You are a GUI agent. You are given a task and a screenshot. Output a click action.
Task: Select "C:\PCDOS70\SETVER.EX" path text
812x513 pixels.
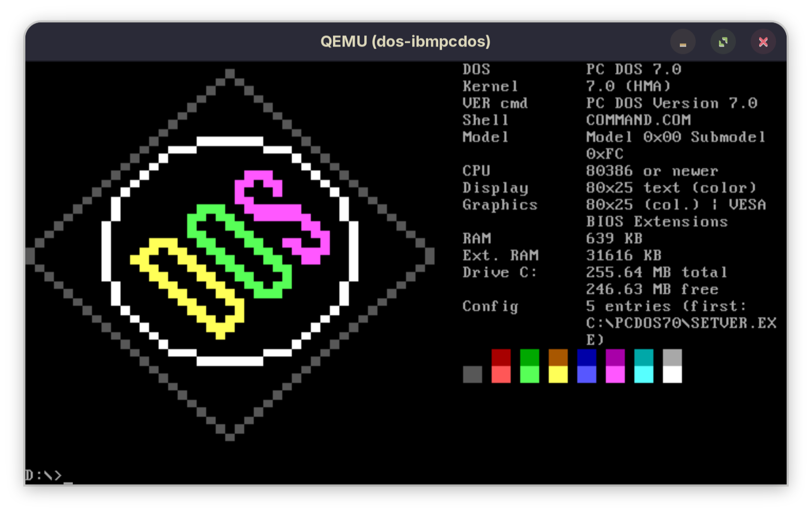click(x=681, y=323)
